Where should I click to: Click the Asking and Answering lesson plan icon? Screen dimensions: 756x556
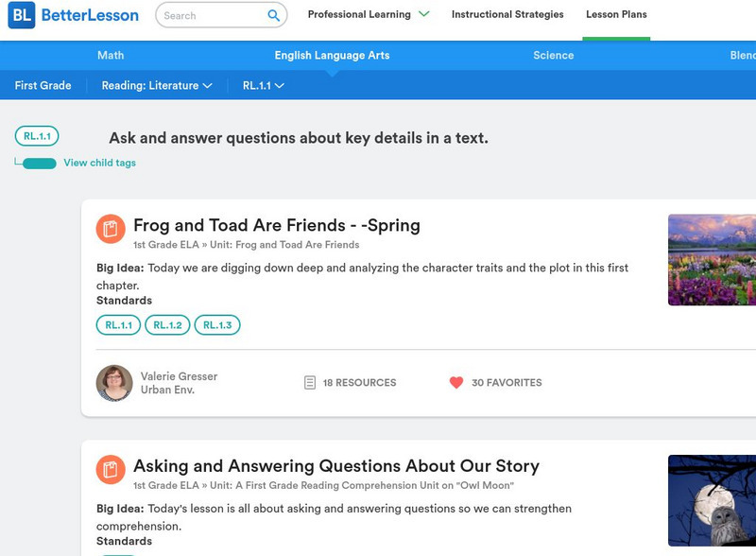[111, 470]
